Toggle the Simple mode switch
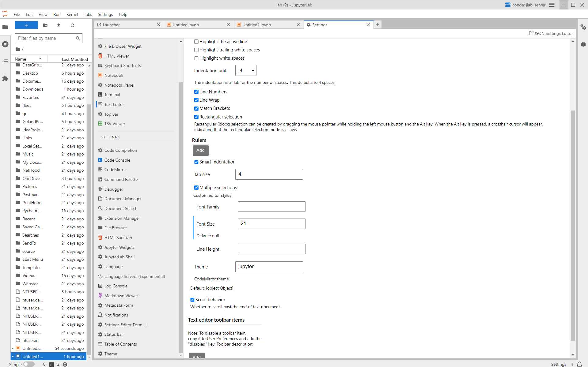 tap(29, 364)
